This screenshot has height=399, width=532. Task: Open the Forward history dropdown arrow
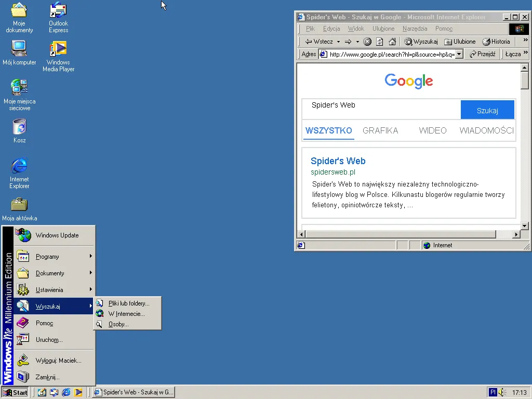click(357, 42)
